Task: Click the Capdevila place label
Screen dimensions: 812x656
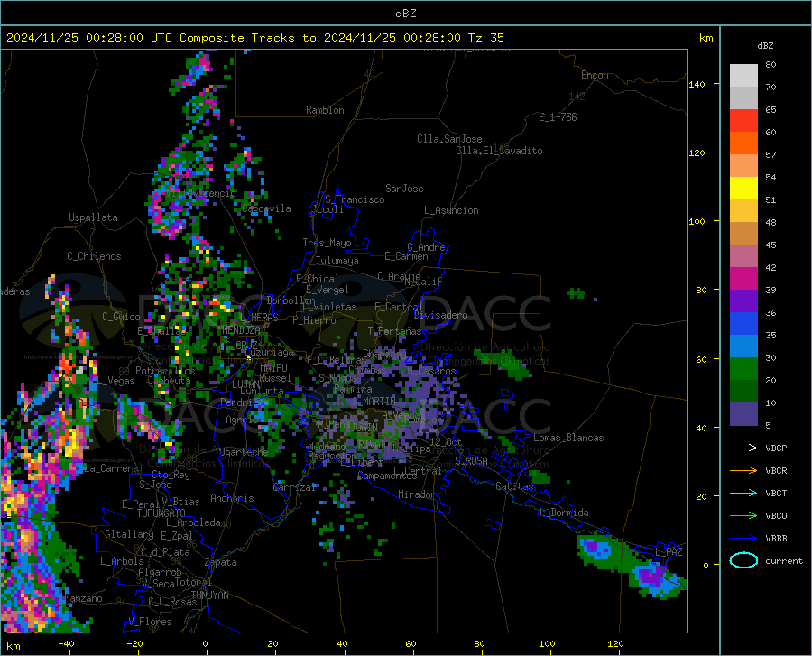Action: 266,208
